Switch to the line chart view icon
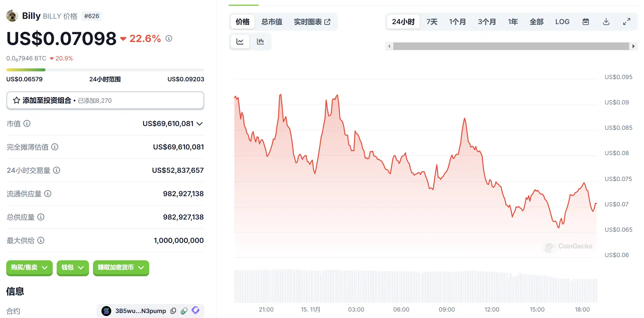The image size is (644, 318). click(x=240, y=41)
